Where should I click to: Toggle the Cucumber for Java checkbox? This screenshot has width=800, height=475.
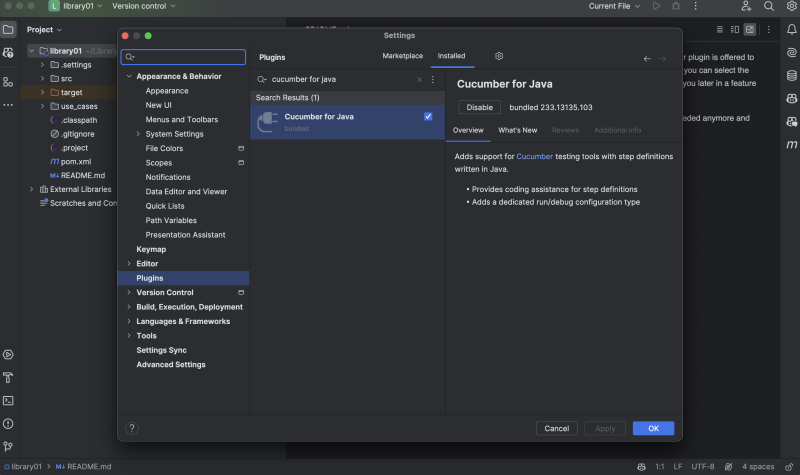coord(428,116)
